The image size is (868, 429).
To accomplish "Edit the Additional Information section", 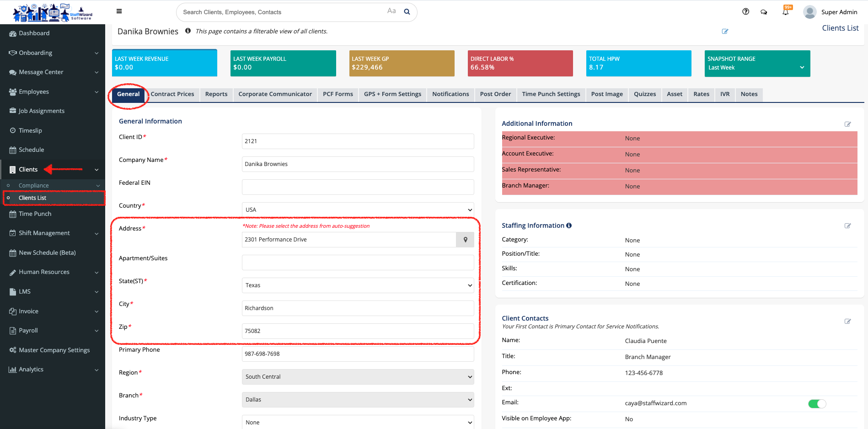I will (x=847, y=124).
